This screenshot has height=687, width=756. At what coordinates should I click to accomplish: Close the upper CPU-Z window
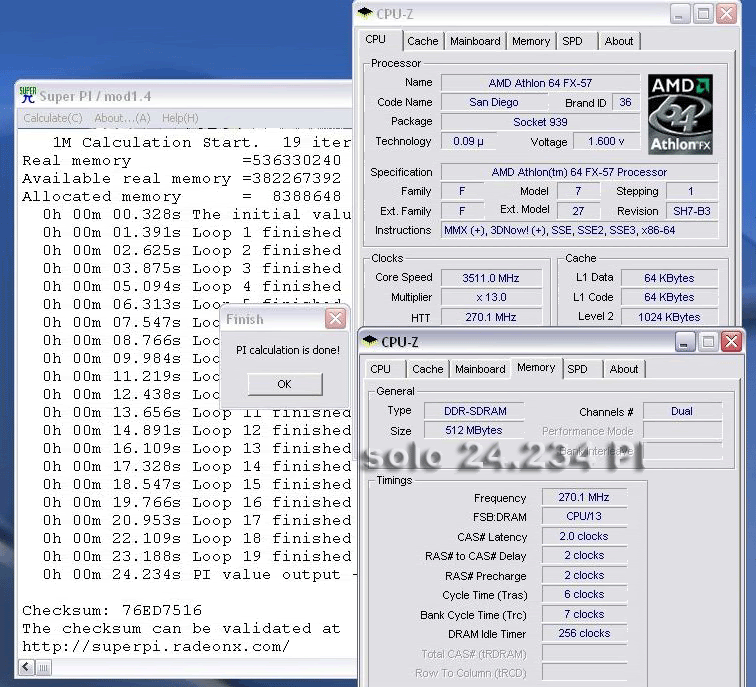726,14
